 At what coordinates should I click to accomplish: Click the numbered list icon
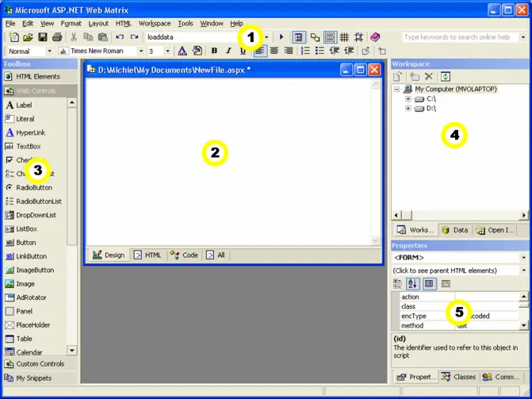pyautogui.click(x=305, y=51)
